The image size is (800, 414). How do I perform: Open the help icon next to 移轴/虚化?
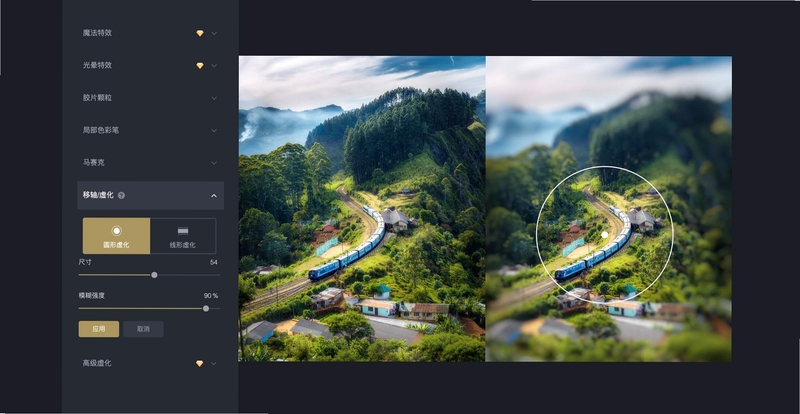pyautogui.click(x=121, y=196)
